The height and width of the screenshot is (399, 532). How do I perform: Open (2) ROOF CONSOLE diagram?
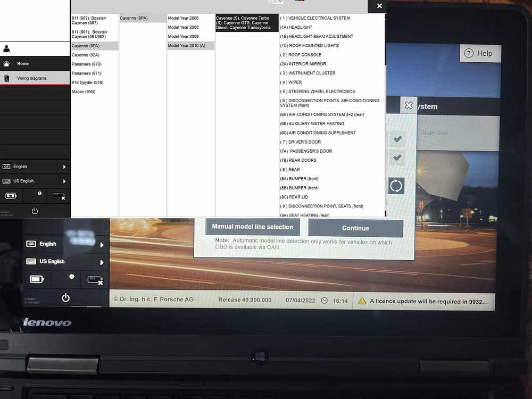[301, 55]
